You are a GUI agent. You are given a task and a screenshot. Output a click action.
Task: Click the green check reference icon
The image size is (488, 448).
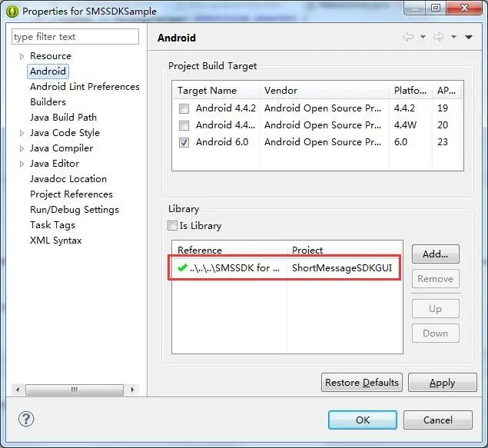click(x=182, y=267)
